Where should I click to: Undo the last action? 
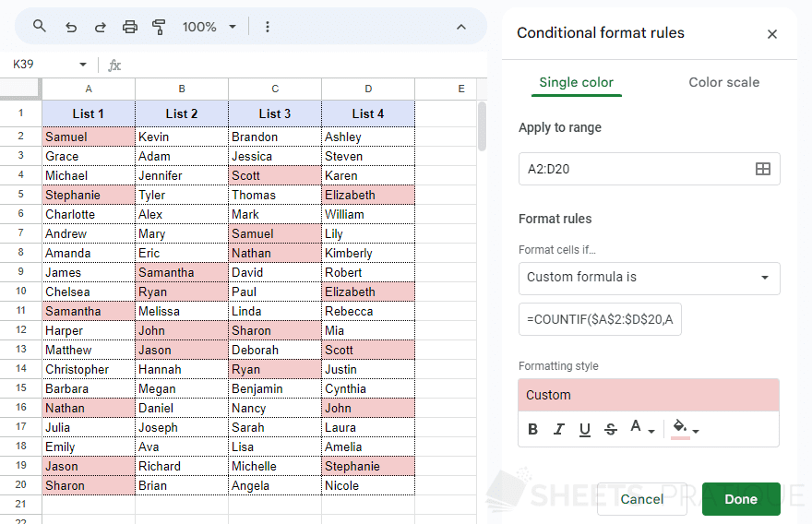point(71,27)
